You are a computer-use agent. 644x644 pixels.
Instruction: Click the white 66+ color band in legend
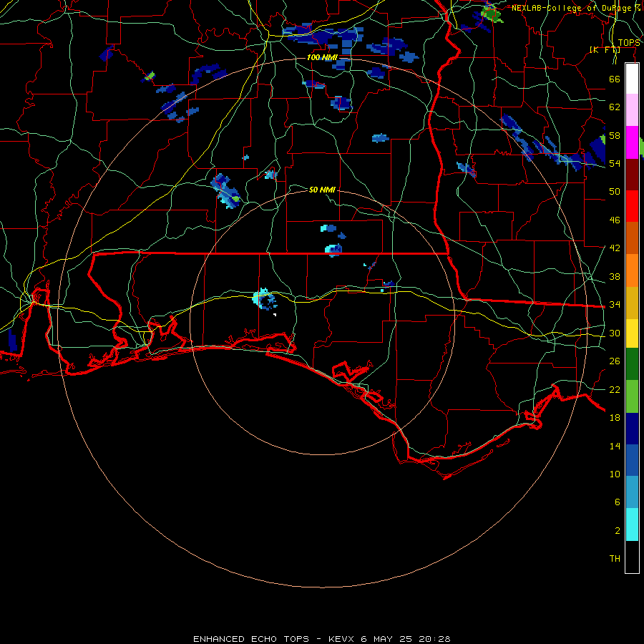632,79
